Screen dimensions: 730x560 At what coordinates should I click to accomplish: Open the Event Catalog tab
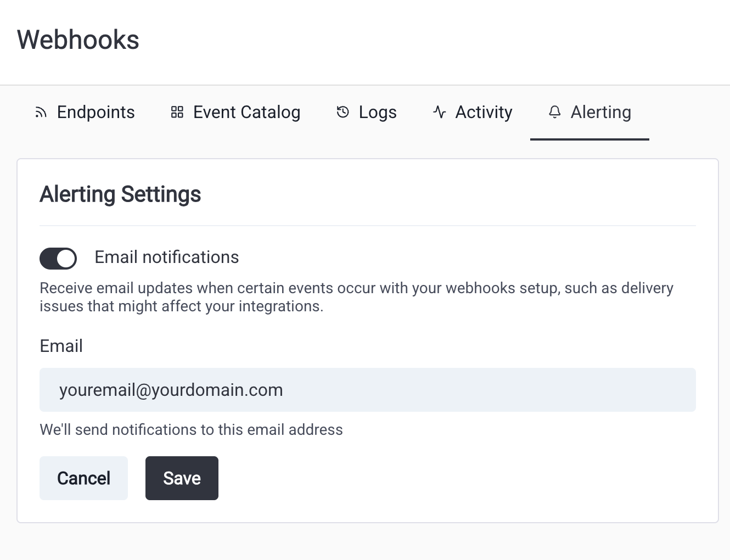235,112
